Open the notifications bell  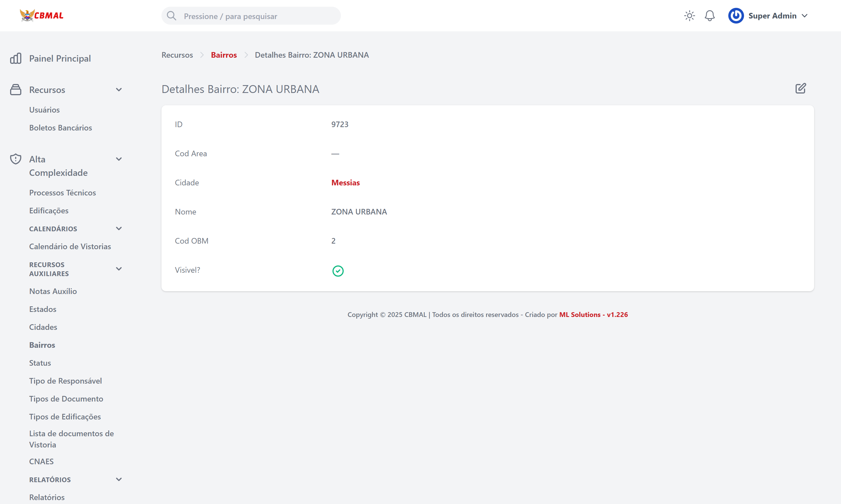pos(710,16)
